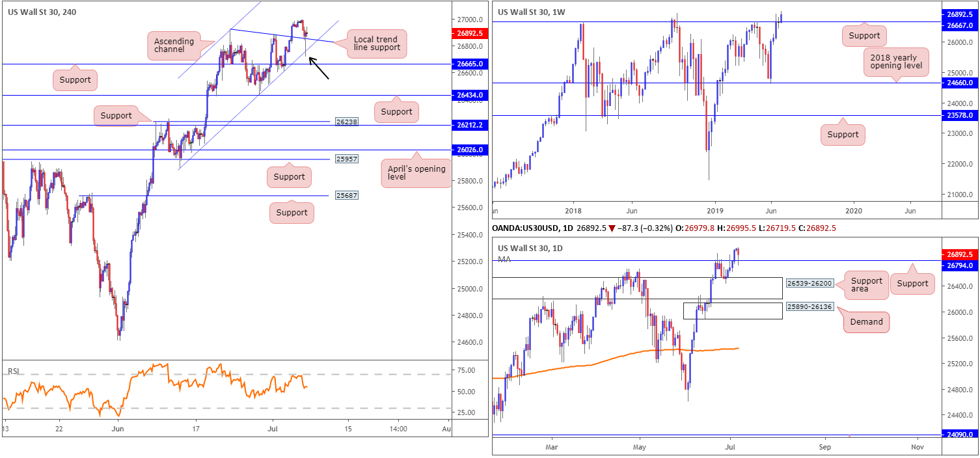Click the 2018 yearly opening level callout
Screen dimensions: 980x458
896,62
